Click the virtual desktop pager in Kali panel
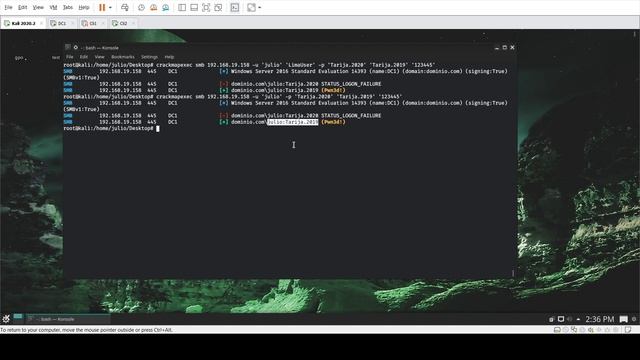The height and width of the screenshot is (360, 640). (x=18, y=318)
